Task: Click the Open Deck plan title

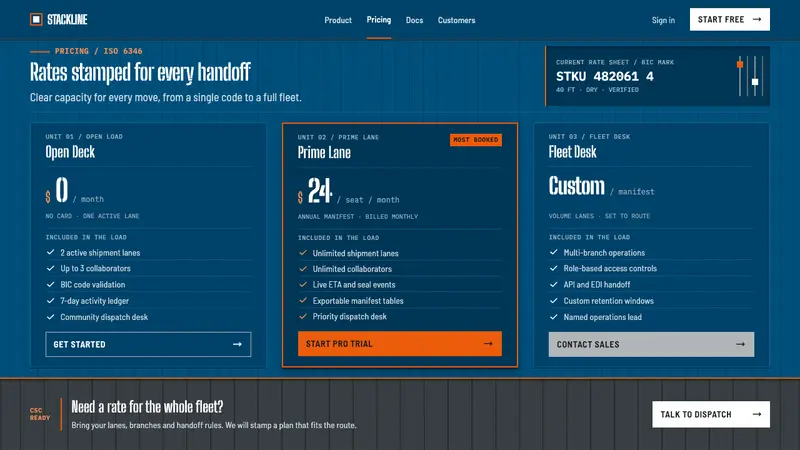Action: click(70, 152)
